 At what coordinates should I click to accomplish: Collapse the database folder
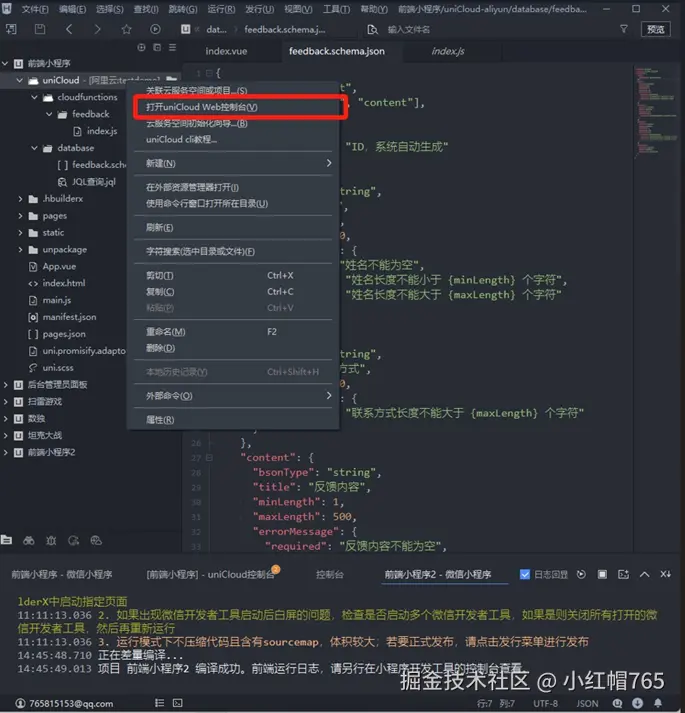pyautogui.click(x=35, y=148)
